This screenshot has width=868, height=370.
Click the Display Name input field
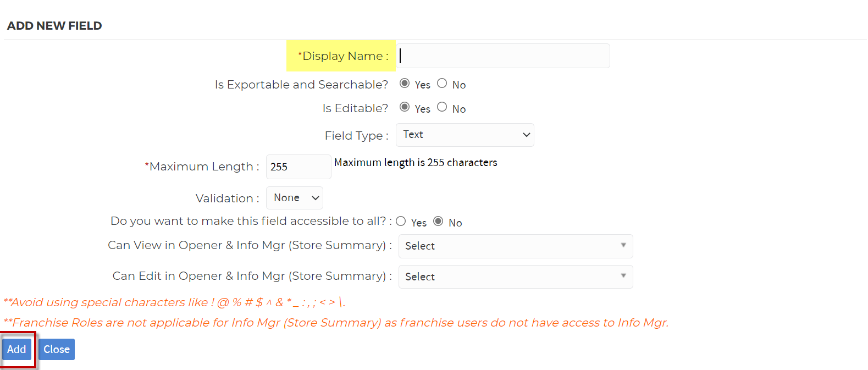pyautogui.click(x=503, y=56)
